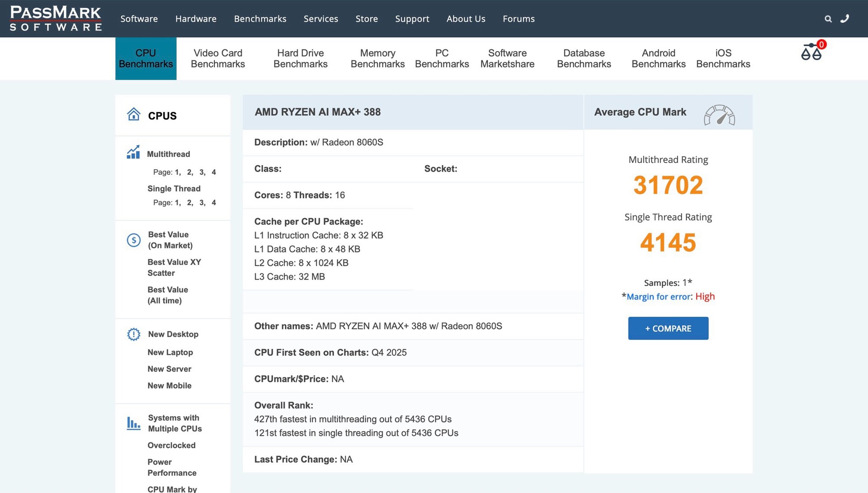Image resolution: width=868 pixels, height=493 pixels.
Task: Open the Overclocked CPUs link
Action: [171, 446]
